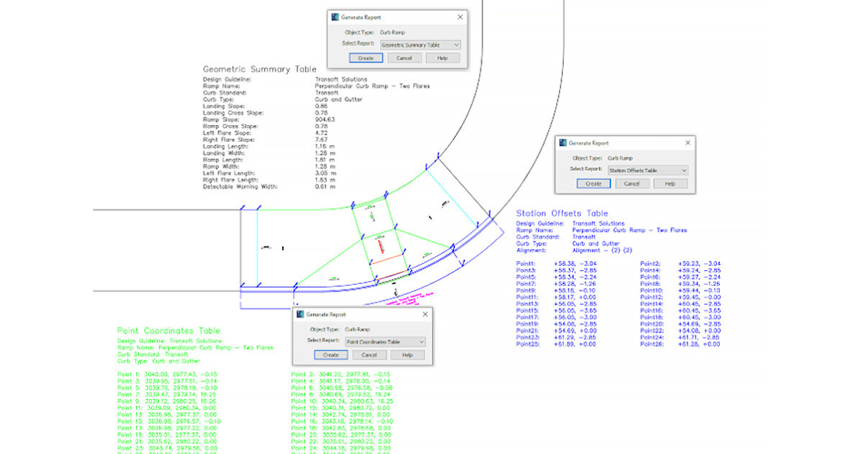Viewport: 868px width, 454px height.
Task: Open Help in the Geometric Summary Table dialog
Action: pos(442,58)
